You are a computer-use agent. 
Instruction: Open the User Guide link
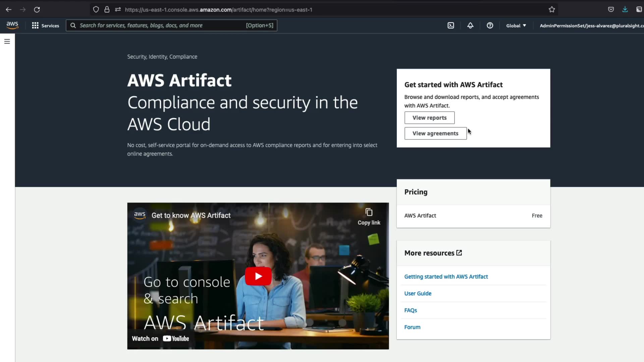[x=418, y=293]
